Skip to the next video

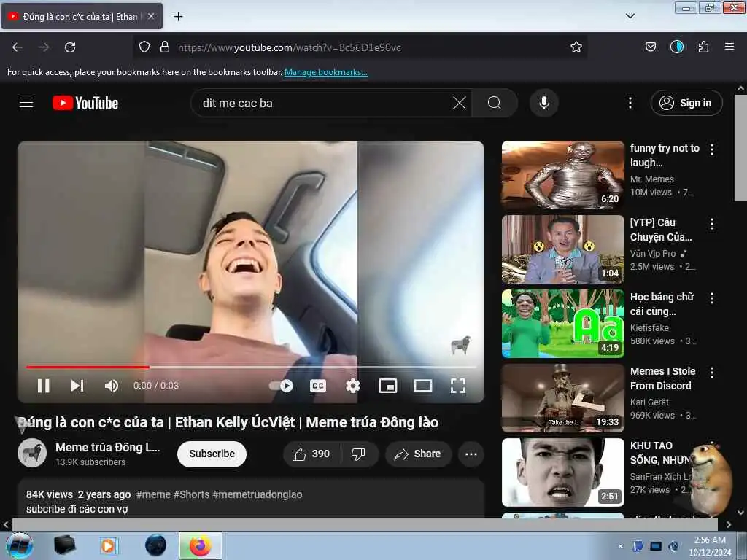coord(77,386)
